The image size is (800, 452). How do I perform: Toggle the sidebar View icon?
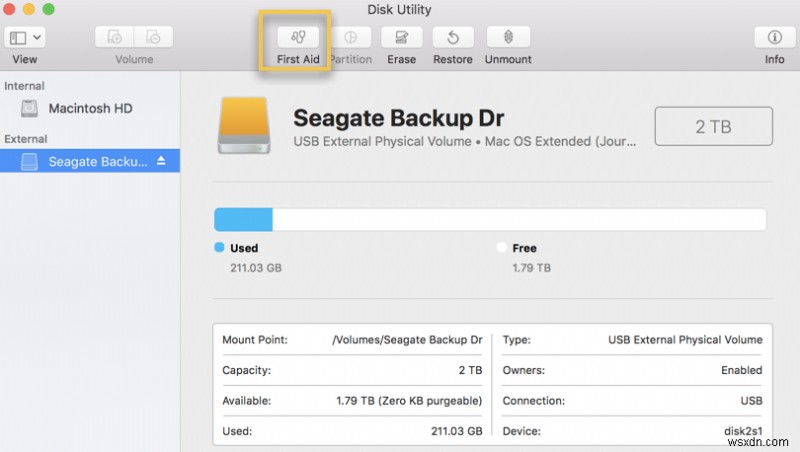coord(18,38)
